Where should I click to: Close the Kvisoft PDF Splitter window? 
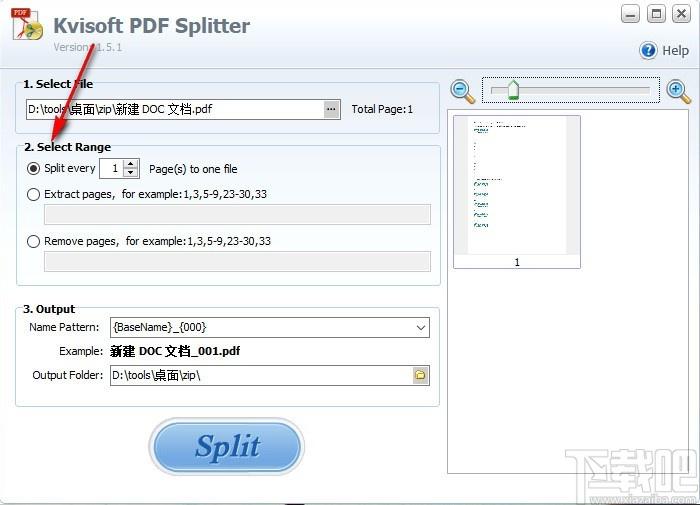tap(681, 14)
